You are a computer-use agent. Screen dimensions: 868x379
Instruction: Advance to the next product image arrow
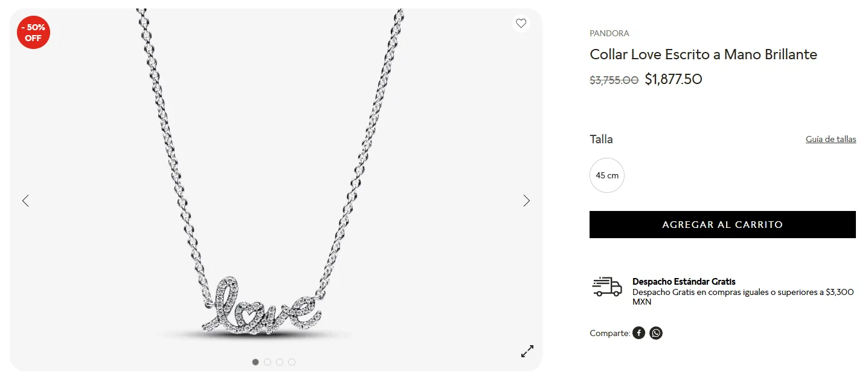526,201
